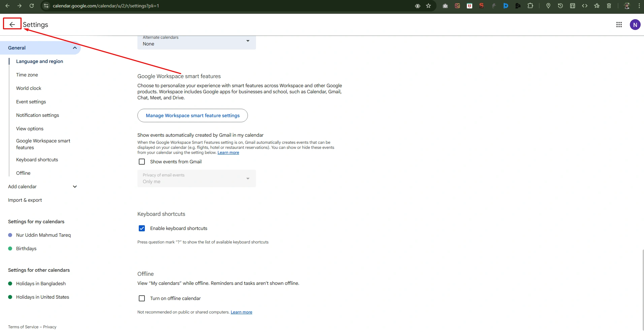Reload the current page
Viewport: 644px width, 332px height.
click(32, 6)
